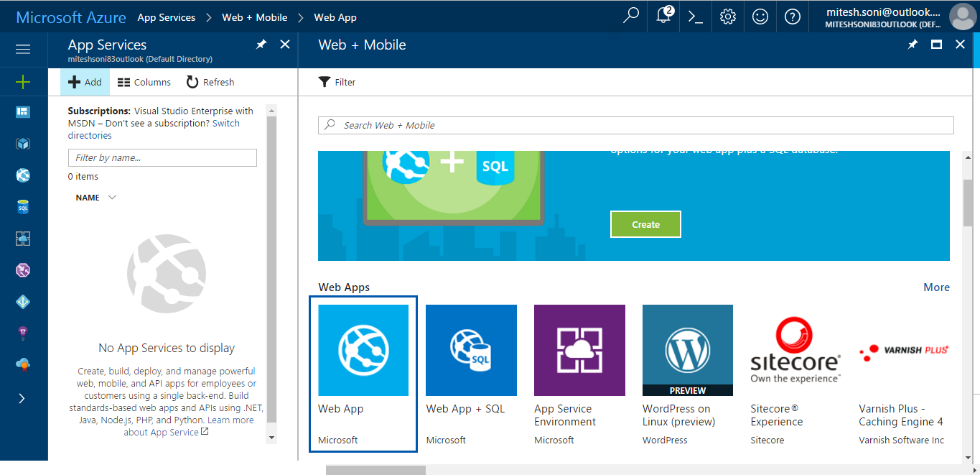Open the hamburger menu in left sidebar
Image resolution: width=980 pixels, height=475 pixels.
point(23,49)
